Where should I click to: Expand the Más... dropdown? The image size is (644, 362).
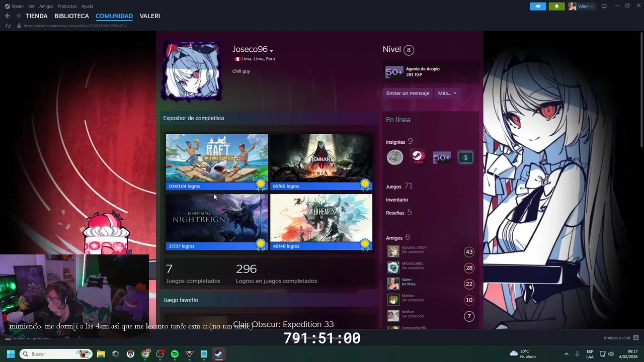pyautogui.click(x=447, y=93)
